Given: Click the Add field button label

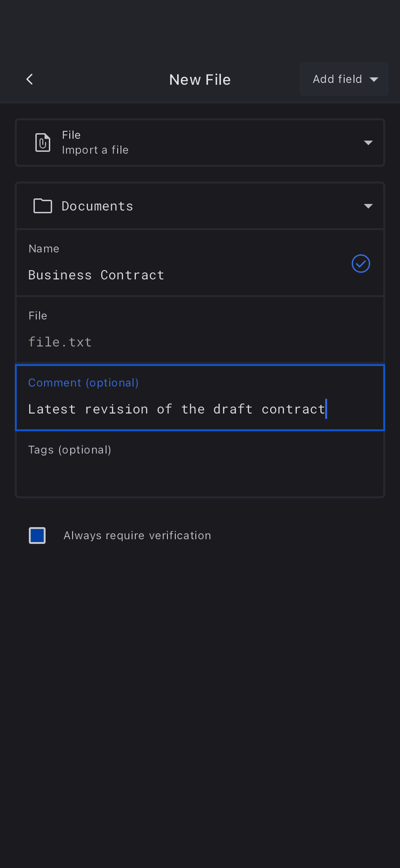Looking at the screenshot, I should 337,79.
